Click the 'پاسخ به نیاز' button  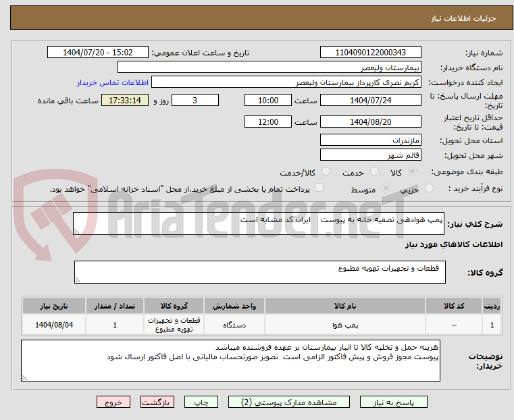click(393, 402)
